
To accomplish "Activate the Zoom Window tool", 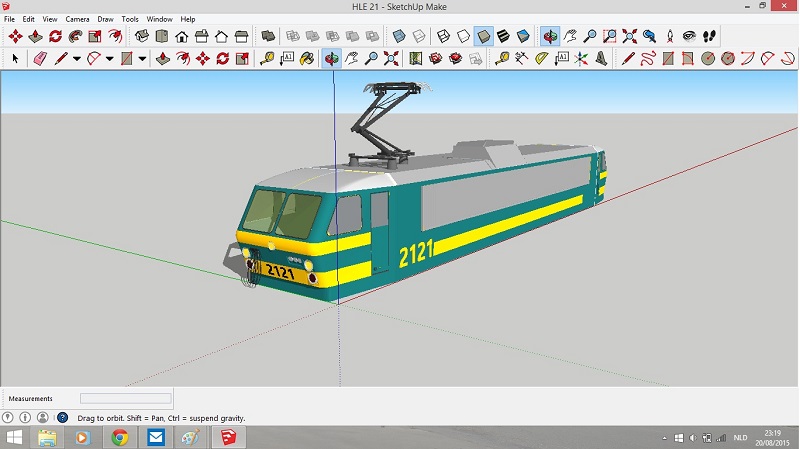I will [x=610, y=37].
